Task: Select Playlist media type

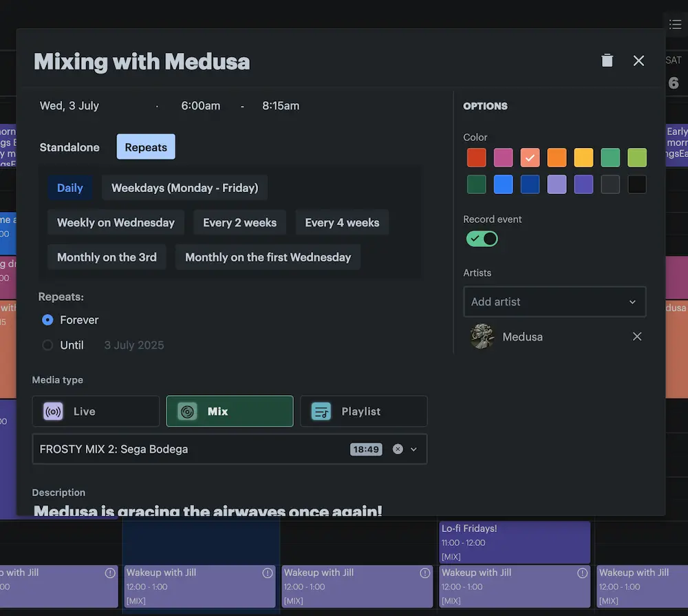Action: [364, 412]
